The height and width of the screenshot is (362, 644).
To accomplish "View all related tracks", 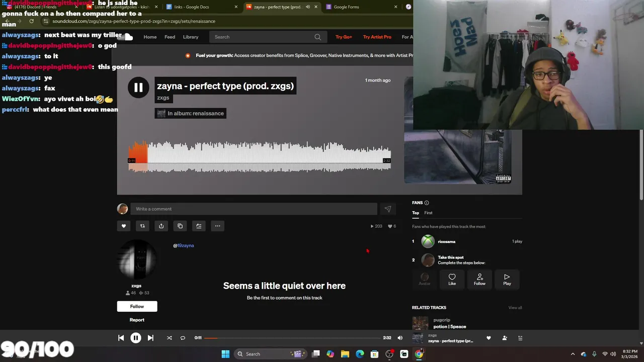I will [x=515, y=308].
